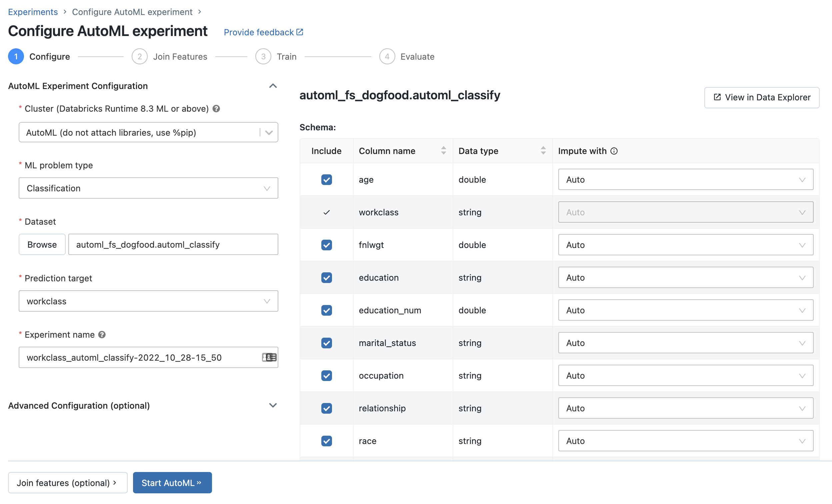Click Join features optional button
Viewport: 832px width, 504px height.
pyautogui.click(x=68, y=482)
